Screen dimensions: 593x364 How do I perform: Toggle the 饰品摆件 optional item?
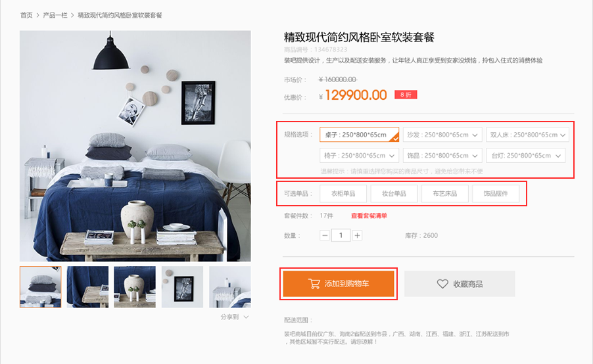click(x=496, y=194)
